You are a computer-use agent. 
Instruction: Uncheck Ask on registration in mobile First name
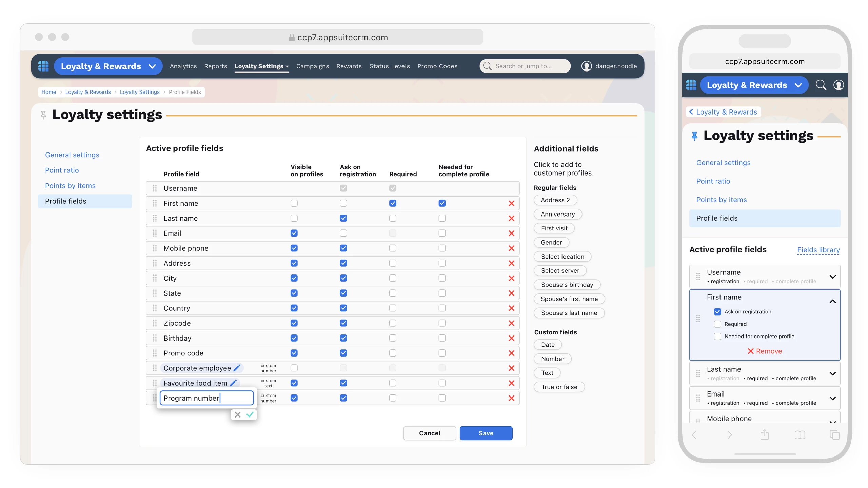tap(717, 312)
